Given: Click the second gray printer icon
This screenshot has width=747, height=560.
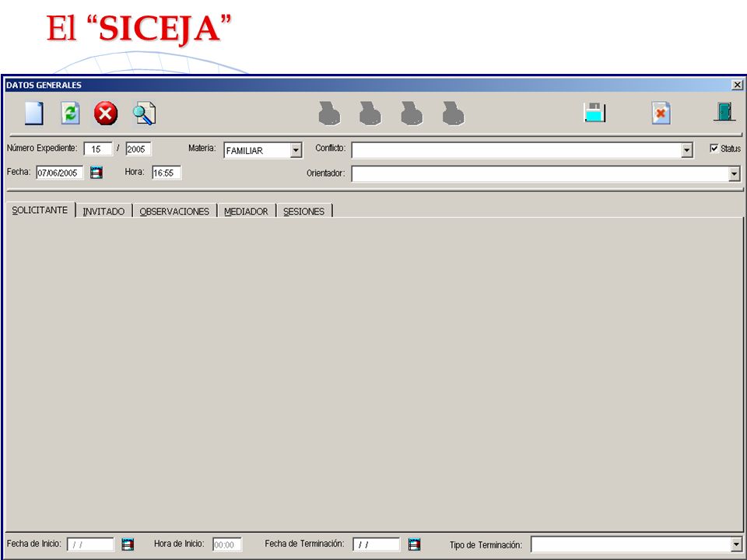Looking at the screenshot, I should click(370, 114).
